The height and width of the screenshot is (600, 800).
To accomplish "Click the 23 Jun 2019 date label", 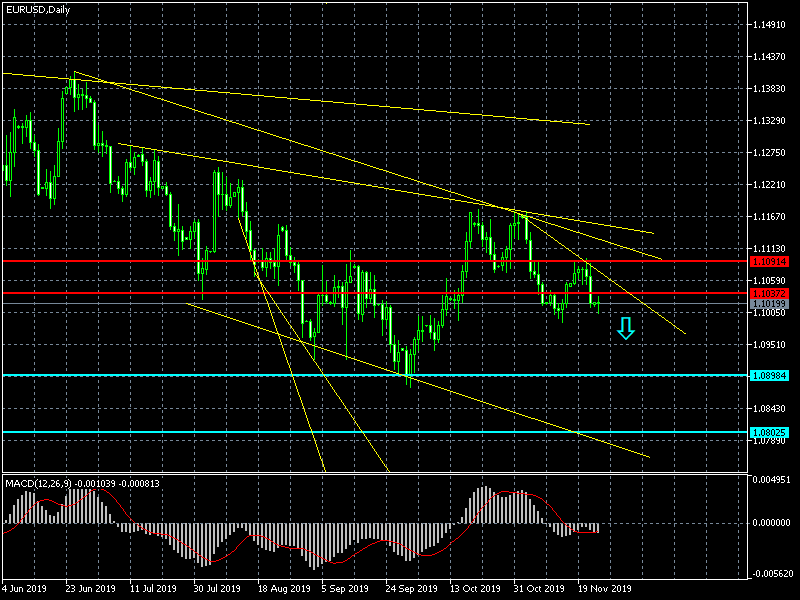I will [91, 589].
